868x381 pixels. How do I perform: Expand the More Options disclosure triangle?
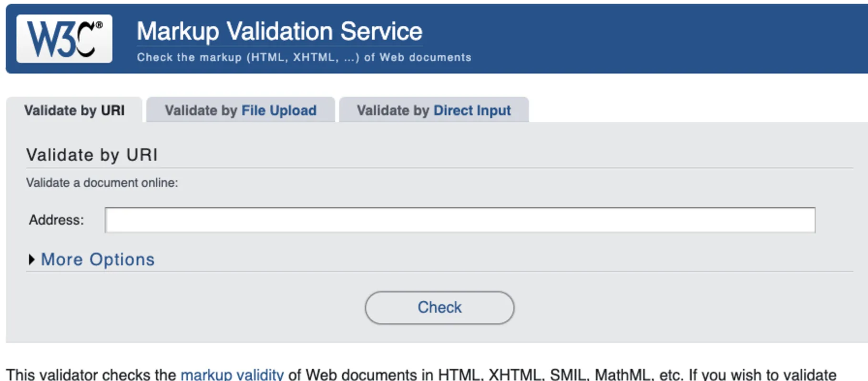pos(31,260)
